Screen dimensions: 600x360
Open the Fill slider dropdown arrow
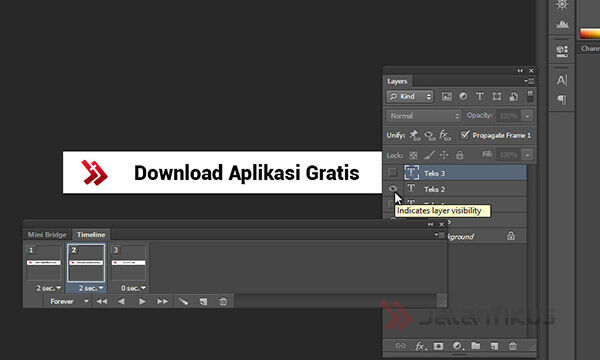click(527, 155)
